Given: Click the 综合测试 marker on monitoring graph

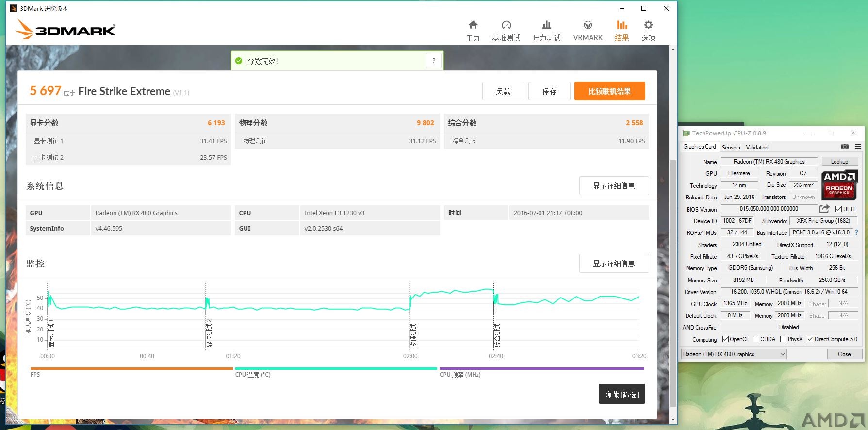Looking at the screenshot, I should point(497,335).
